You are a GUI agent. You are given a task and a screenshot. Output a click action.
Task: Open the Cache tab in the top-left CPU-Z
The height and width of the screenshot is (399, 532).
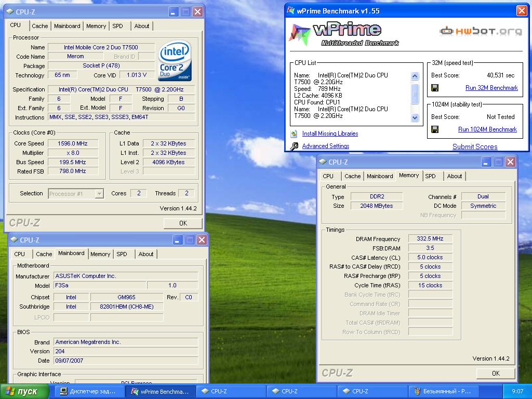pos(39,26)
